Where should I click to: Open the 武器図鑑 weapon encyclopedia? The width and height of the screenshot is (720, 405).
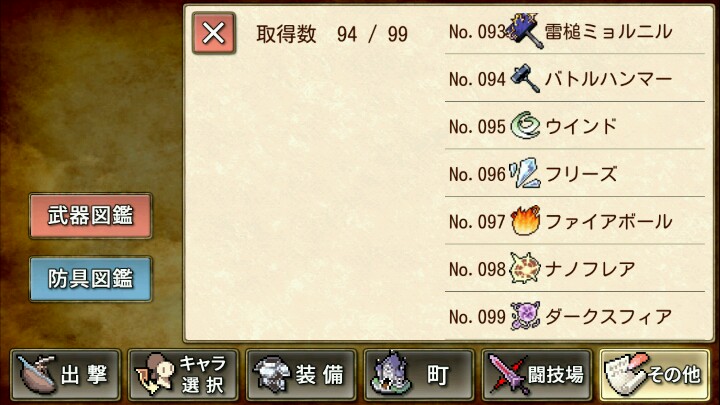pyautogui.click(x=90, y=216)
